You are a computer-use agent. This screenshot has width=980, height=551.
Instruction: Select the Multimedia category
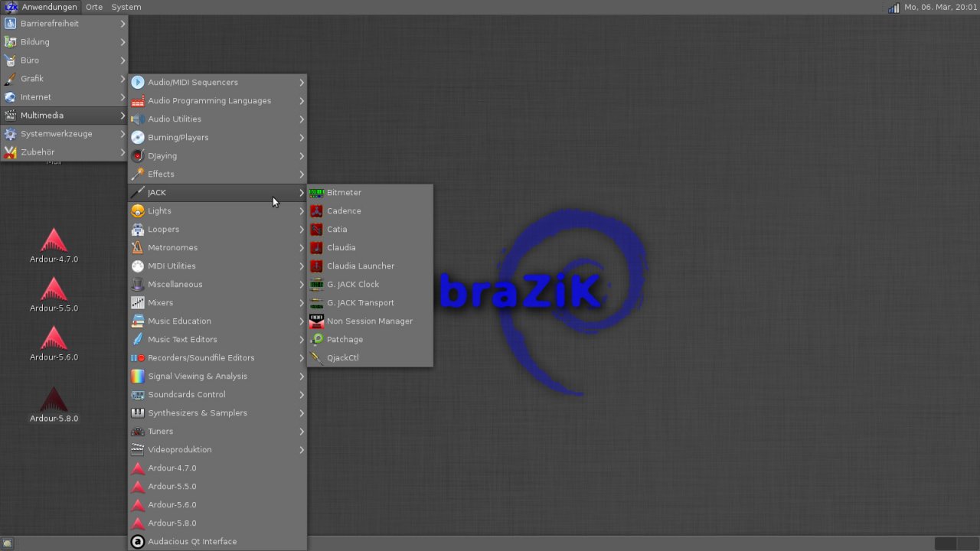[64, 116]
